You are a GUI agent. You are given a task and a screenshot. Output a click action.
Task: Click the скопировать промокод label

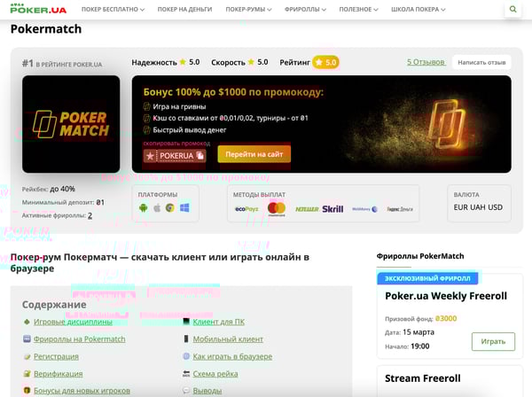point(176,144)
